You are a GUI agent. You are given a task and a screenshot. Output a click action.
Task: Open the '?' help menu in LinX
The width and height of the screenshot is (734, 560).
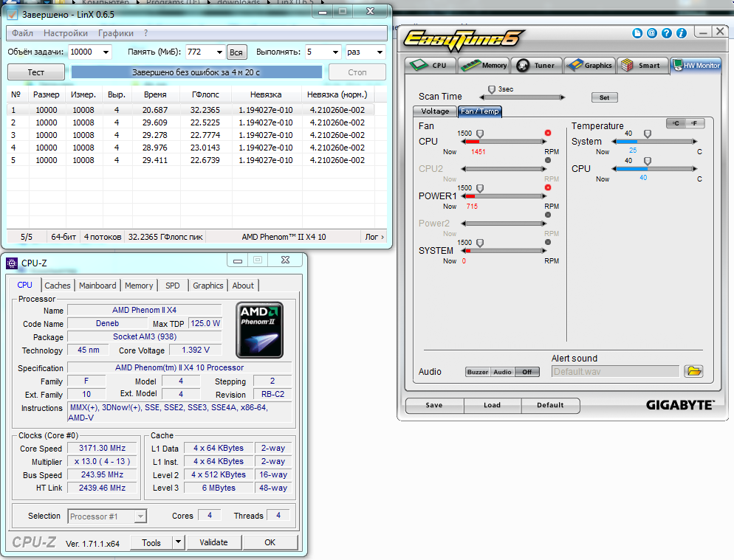146,33
